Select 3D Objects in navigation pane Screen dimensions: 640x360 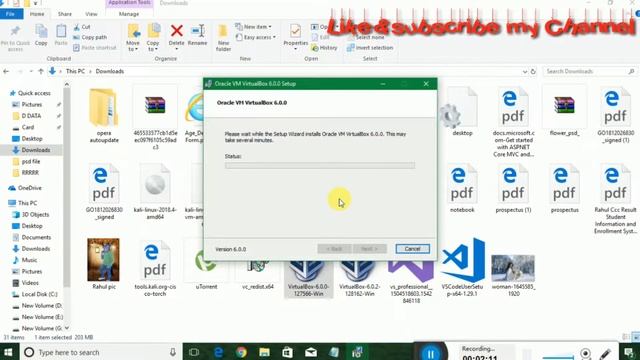[35, 214]
